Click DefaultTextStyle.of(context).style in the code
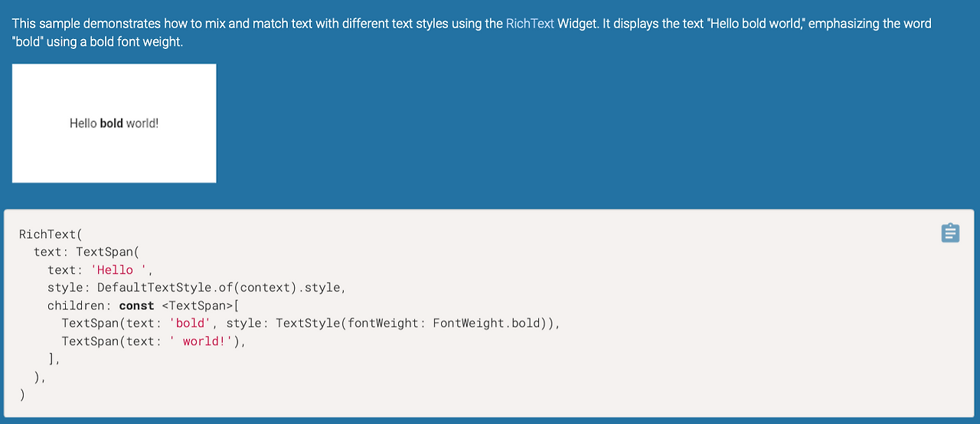The width and height of the screenshot is (980, 424). (221, 288)
